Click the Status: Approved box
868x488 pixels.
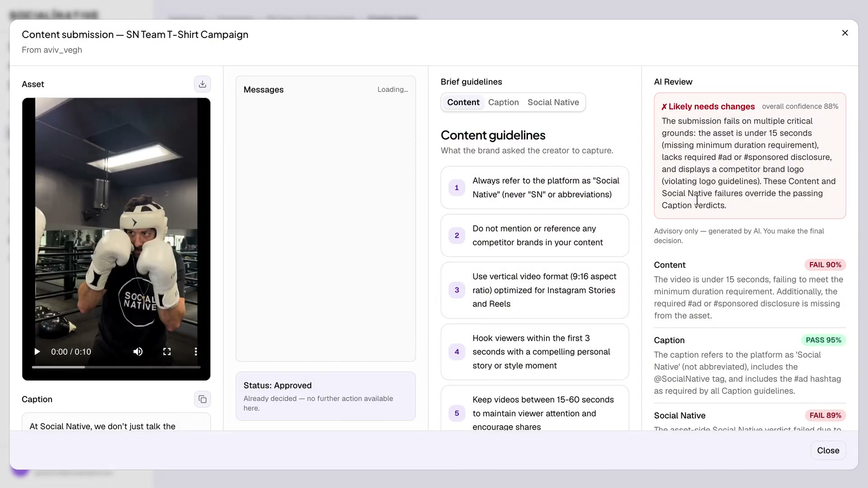[325, 396]
